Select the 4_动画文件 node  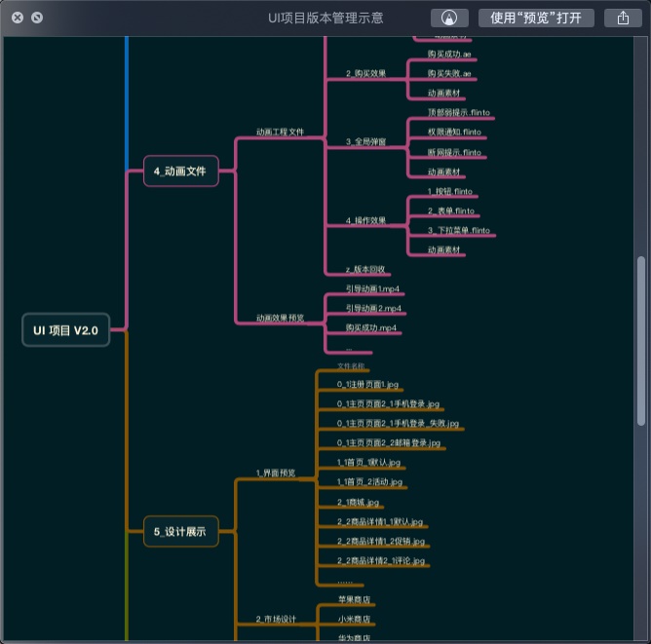coord(180,170)
